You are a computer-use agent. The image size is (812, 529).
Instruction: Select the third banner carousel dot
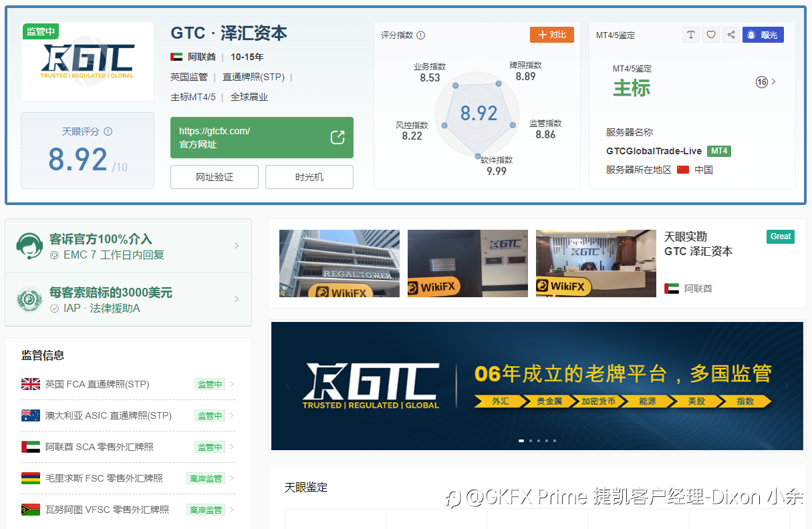pos(538,441)
